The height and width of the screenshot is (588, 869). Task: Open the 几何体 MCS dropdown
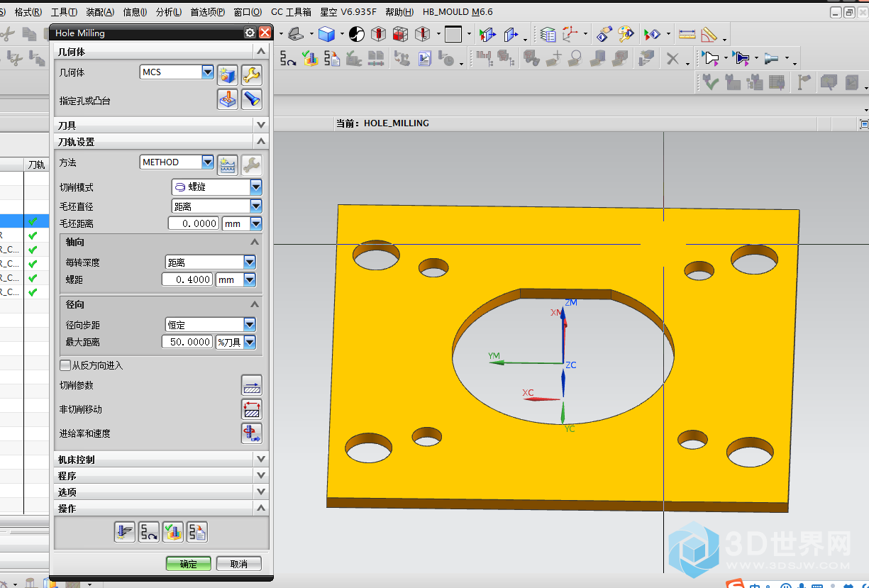[x=208, y=72]
